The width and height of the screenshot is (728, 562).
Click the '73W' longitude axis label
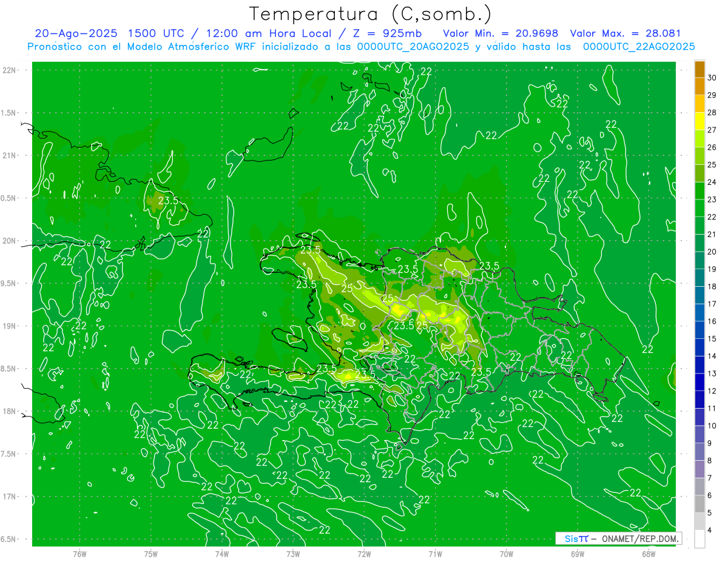tap(292, 554)
